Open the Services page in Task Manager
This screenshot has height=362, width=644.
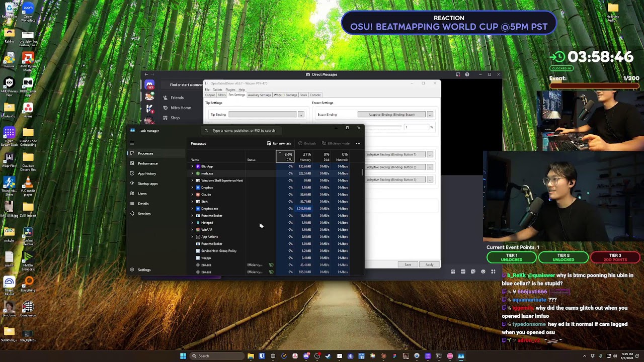(x=156, y=214)
